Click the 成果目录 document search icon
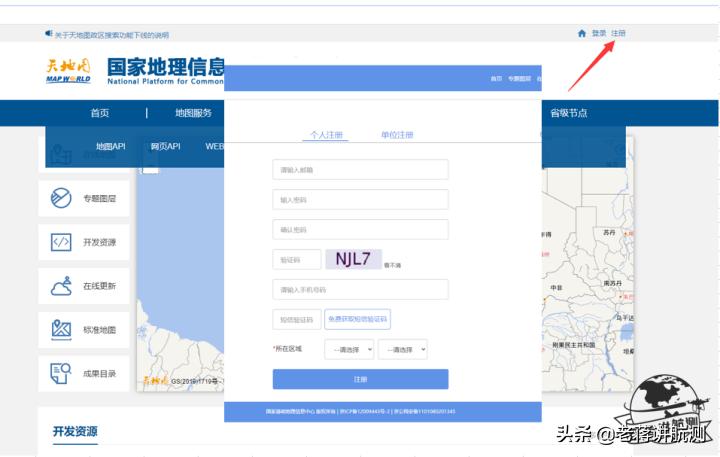This screenshot has width=720, height=457. click(61, 373)
